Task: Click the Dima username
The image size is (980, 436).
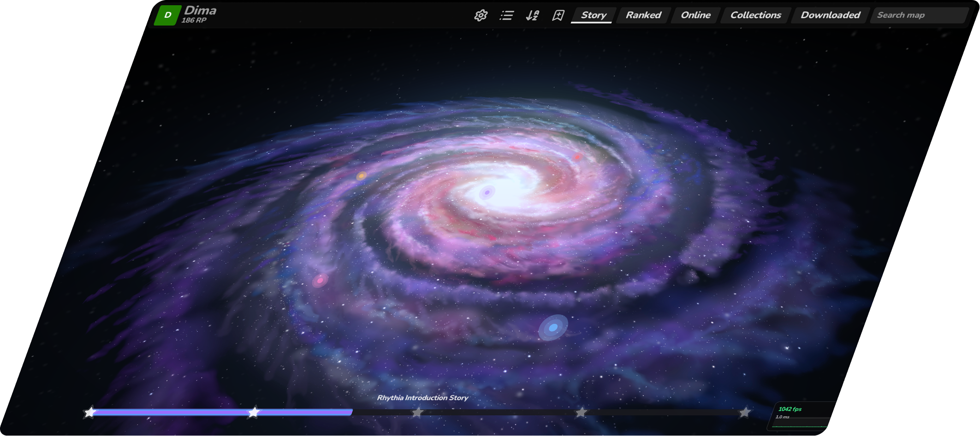Action: point(200,10)
